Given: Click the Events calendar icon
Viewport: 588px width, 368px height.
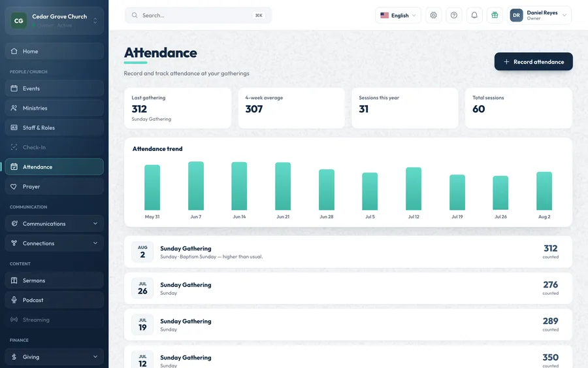Looking at the screenshot, I should coord(14,88).
